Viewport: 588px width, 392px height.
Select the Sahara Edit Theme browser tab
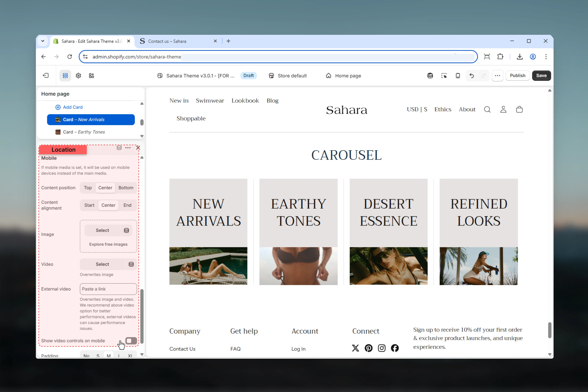92,41
